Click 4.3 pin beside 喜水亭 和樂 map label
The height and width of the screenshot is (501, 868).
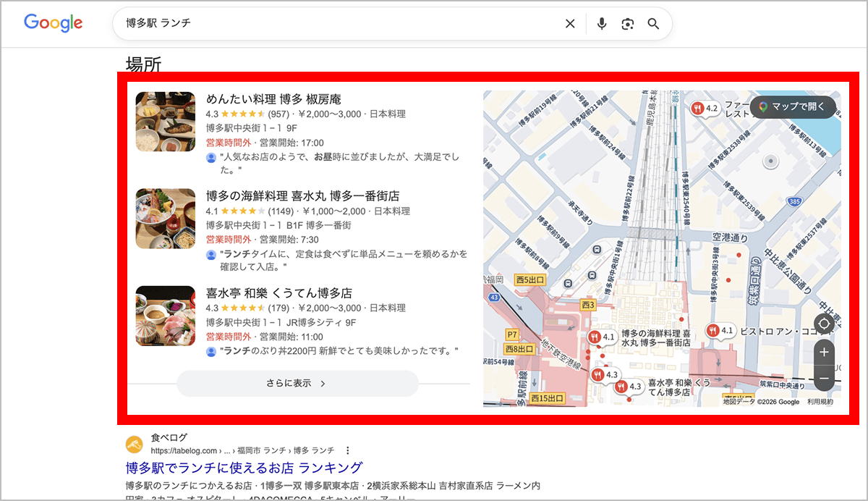click(x=628, y=387)
